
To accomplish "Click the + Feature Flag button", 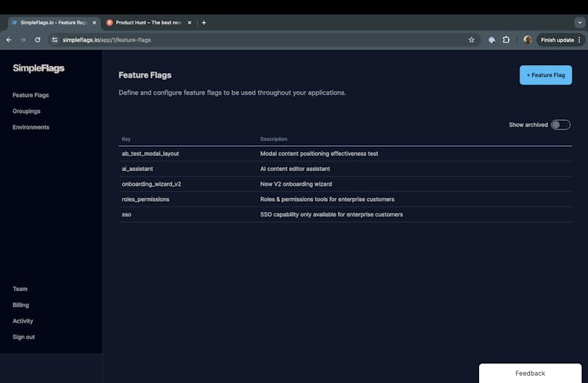I will point(546,75).
